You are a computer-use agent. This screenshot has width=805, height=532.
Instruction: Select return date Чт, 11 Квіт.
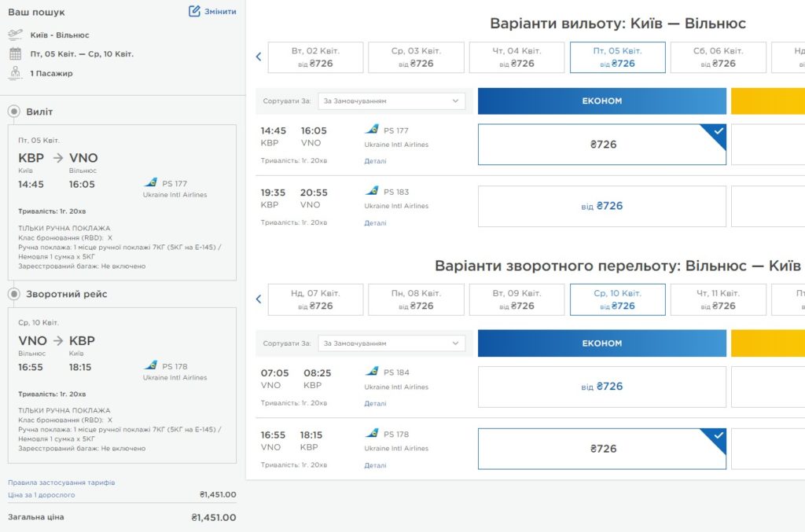[719, 299]
